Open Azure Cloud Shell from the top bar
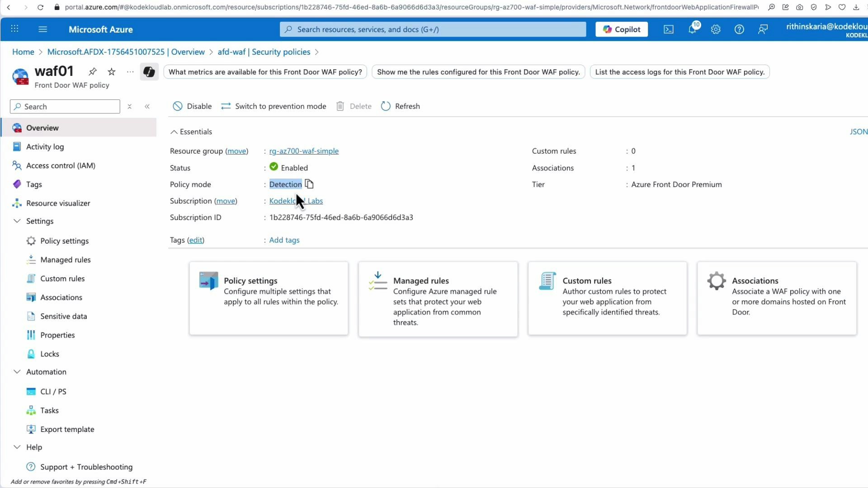This screenshot has width=868, height=488. pyautogui.click(x=668, y=29)
